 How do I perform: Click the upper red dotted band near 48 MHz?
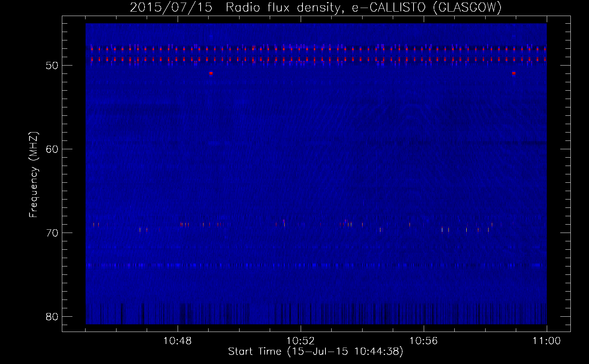tap(316, 49)
